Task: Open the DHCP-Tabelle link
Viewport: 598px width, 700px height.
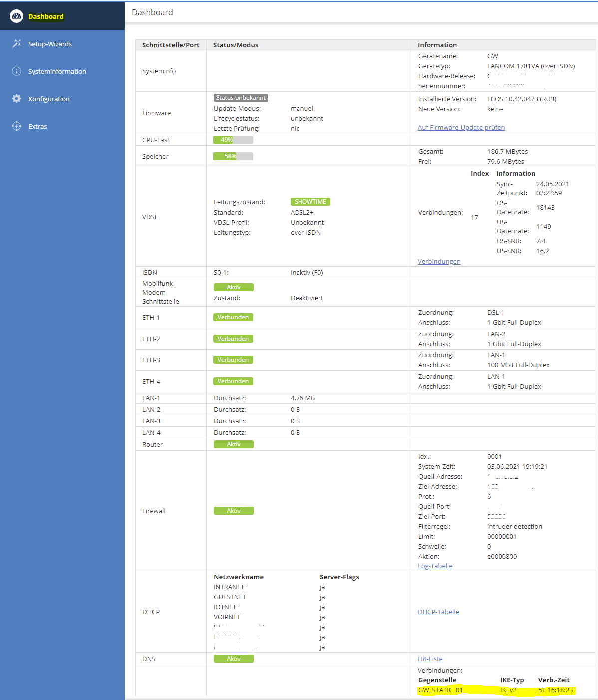Action: click(x=438, y=612)
